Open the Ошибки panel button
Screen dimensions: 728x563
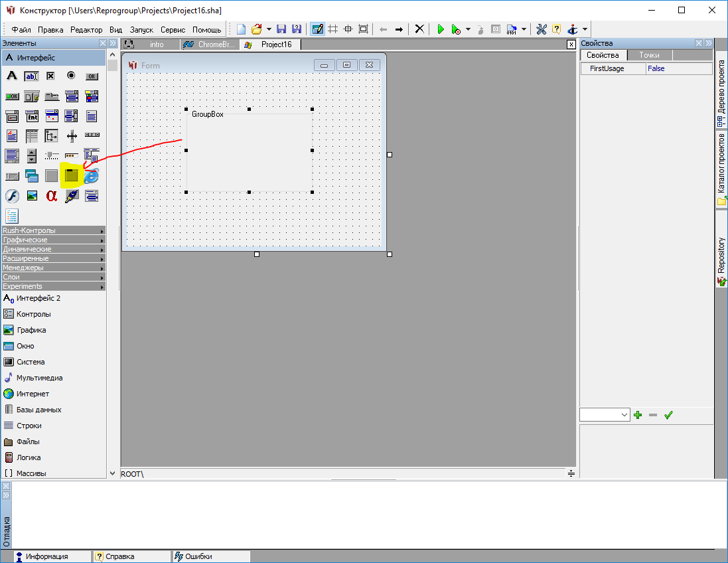click(211, 556)
